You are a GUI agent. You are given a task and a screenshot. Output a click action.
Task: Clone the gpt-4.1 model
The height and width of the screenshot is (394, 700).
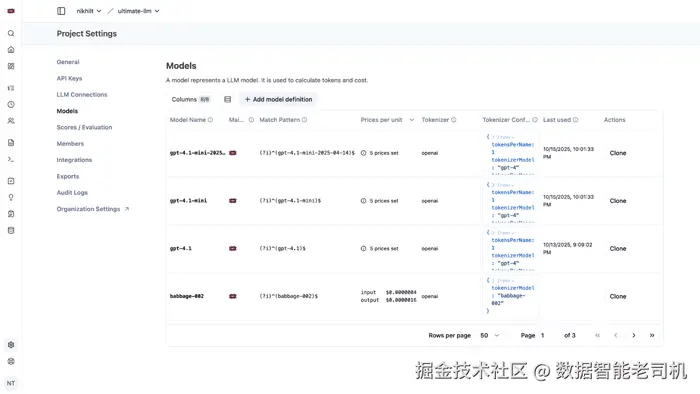(618, 249)
